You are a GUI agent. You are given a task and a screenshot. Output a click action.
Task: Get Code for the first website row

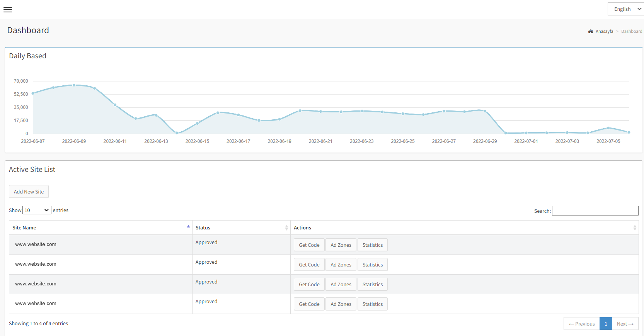point(309,245)
